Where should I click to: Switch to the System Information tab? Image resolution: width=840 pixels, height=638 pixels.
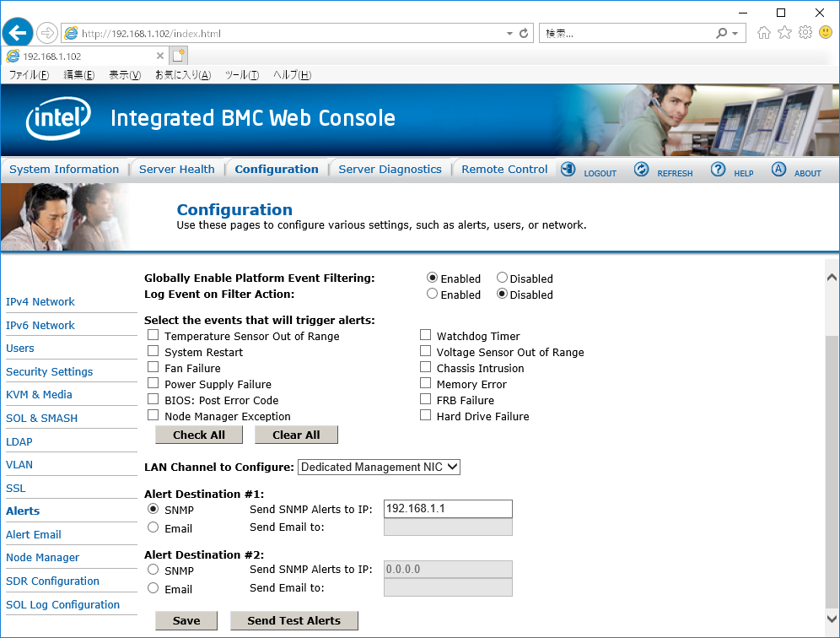[x=64, y=170]
